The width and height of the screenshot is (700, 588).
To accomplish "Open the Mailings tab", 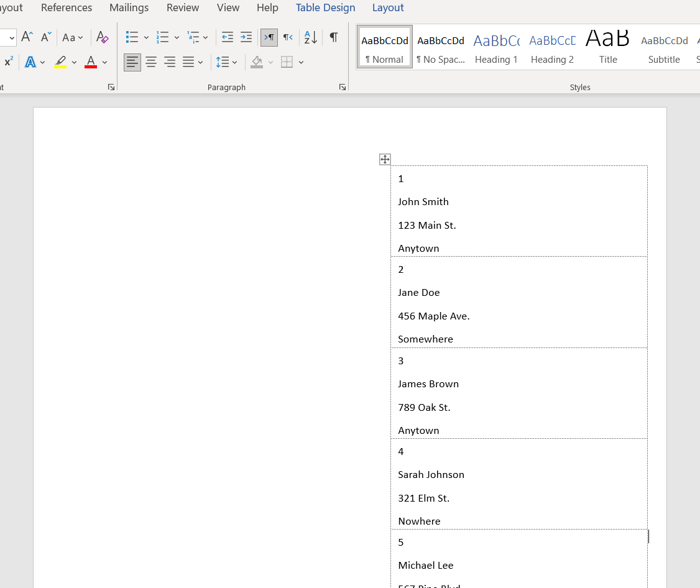I will click(x=129, y=7).
